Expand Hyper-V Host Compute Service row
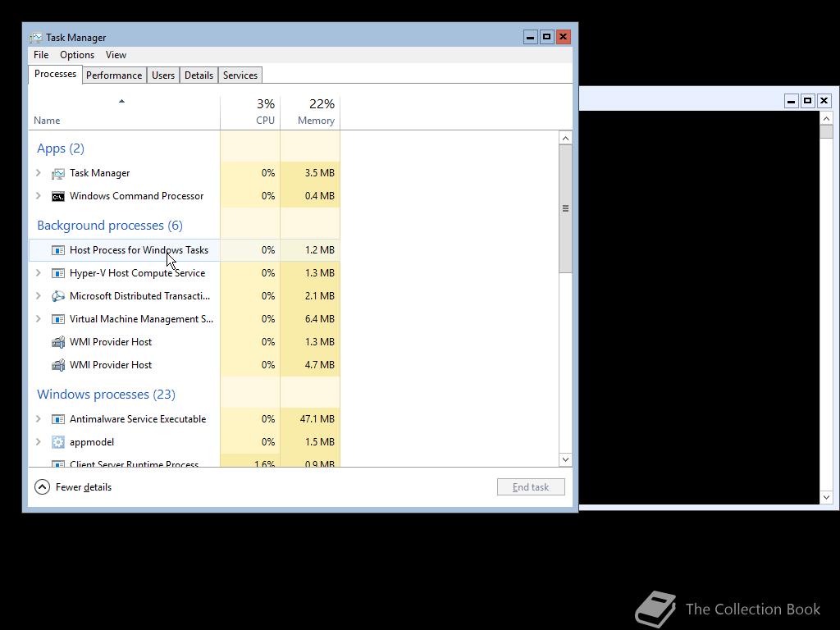This screenshot has height=630, width=840. (x=38, y=272)
